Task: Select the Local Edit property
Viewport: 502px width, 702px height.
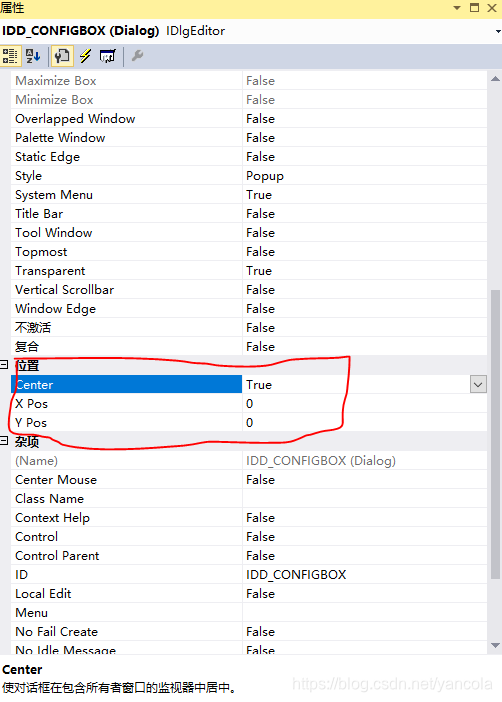Action: (126, 594)
